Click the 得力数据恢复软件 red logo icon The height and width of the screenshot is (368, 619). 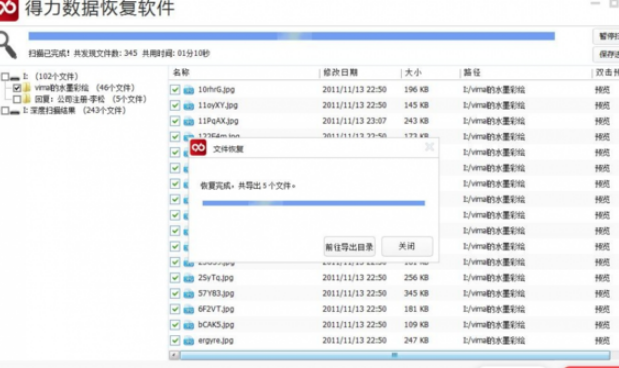(x=8, y=9)
